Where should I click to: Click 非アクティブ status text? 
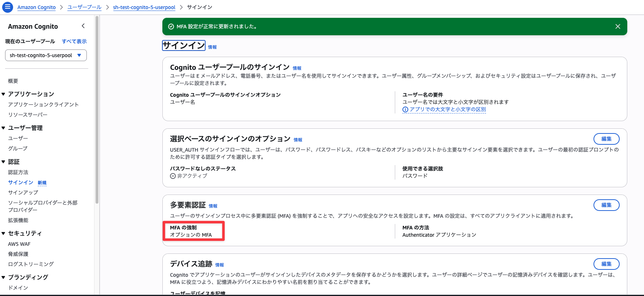tap(192, 176)
